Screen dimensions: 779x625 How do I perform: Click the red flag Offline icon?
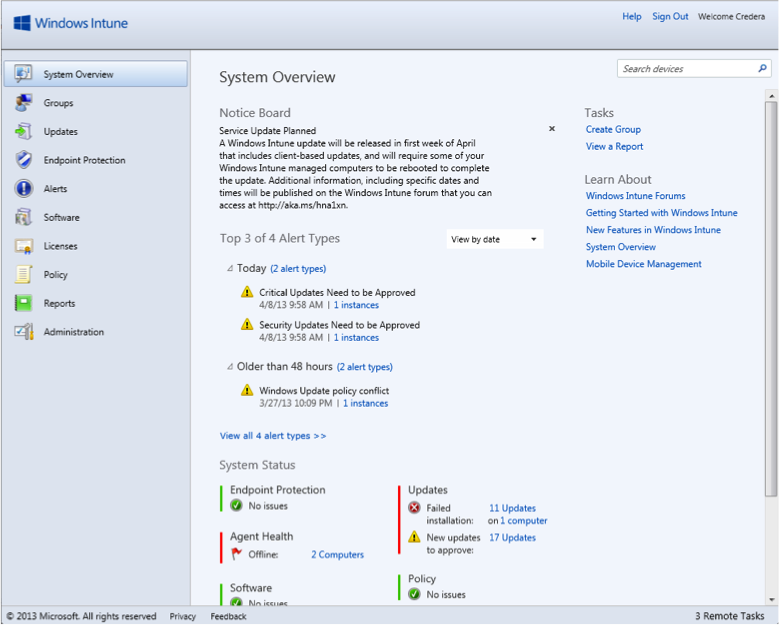point(236,553)
